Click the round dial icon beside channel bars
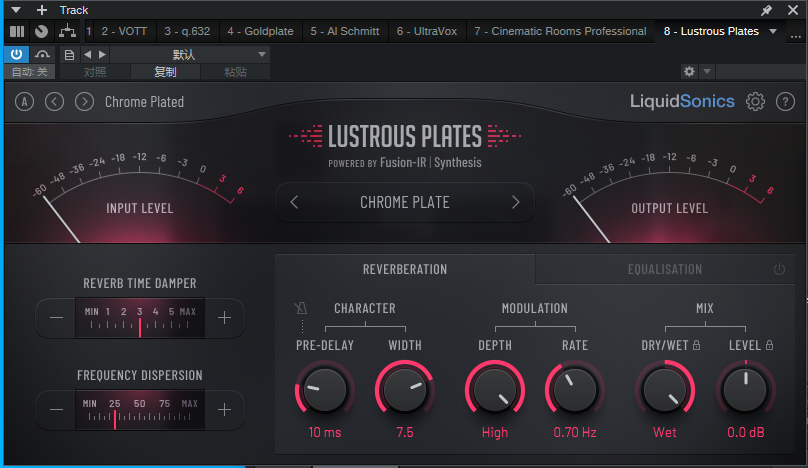The image size is (808, 468). [x=41, y=31]
